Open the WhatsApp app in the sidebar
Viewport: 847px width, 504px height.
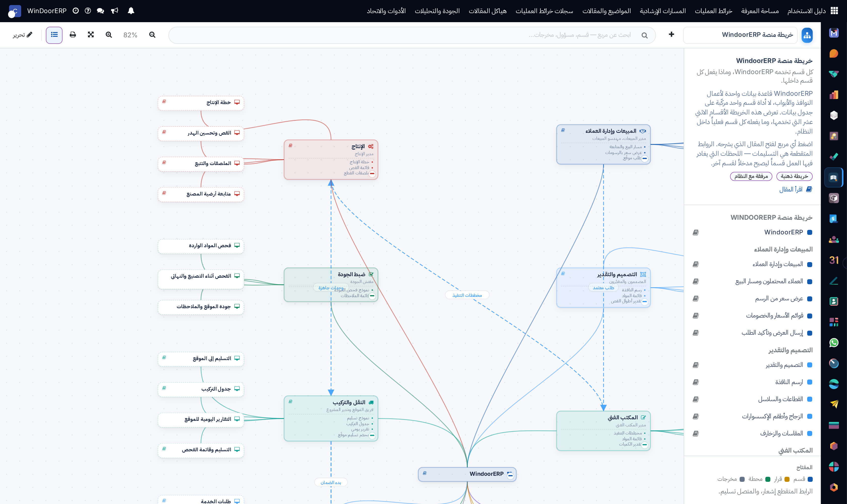click(834, 343)
